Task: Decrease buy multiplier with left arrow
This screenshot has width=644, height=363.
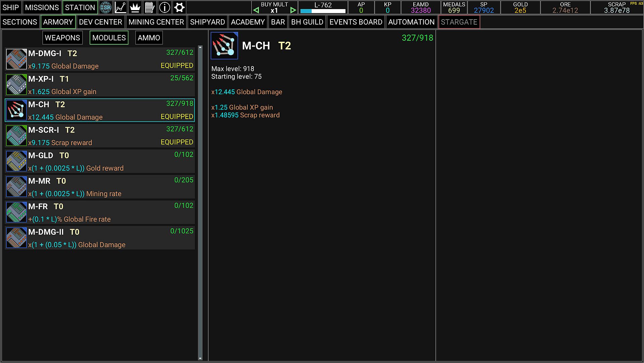Action: coord(256,10)
